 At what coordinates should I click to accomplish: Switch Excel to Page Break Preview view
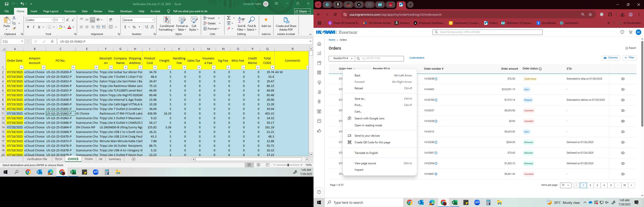[268, 165]
